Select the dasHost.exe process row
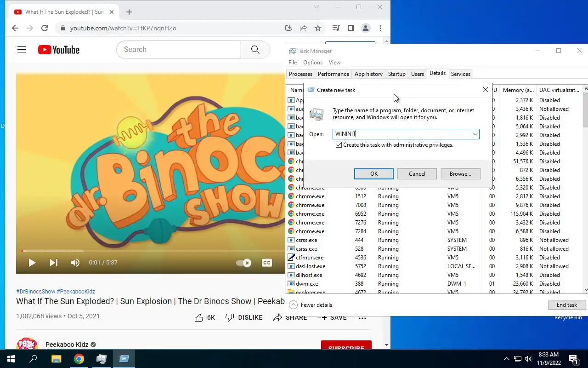The height and width of the screenshot is (368, 588). [435, 266]
